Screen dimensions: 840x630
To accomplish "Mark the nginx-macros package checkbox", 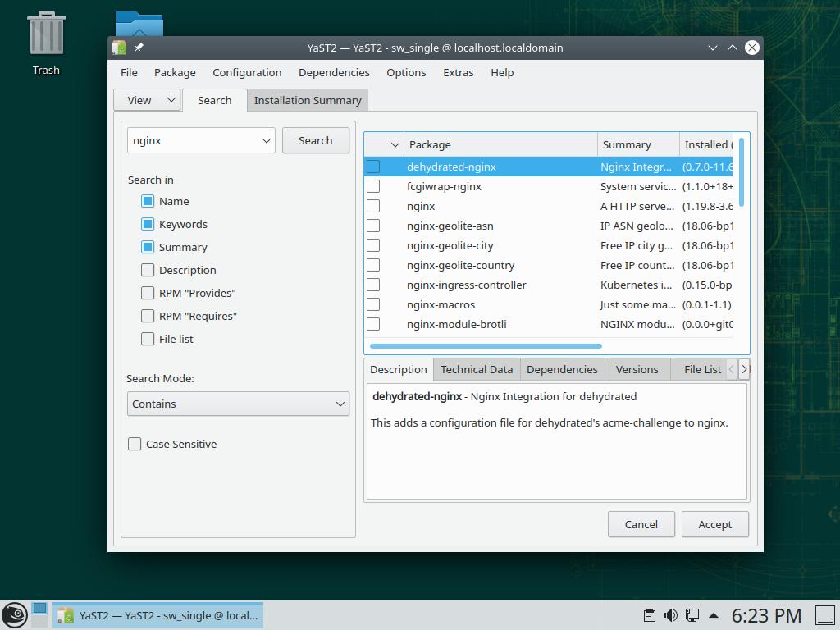I will (373, 305).
